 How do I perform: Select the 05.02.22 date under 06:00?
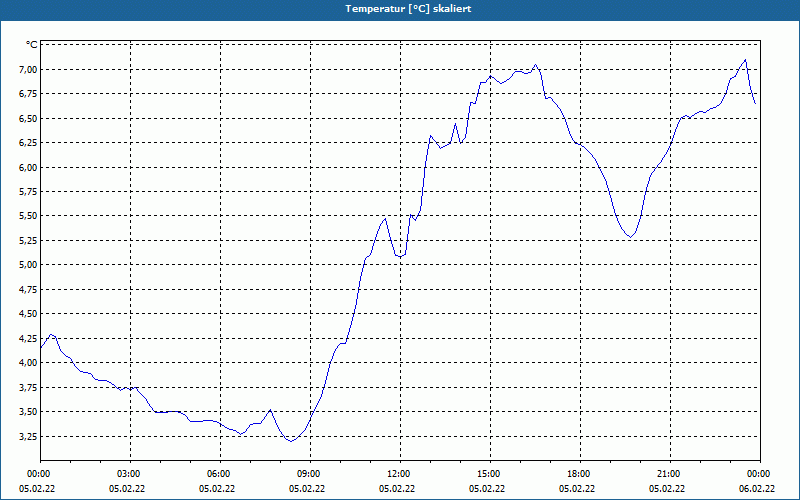pyautogui.click(x=217, y=489)
